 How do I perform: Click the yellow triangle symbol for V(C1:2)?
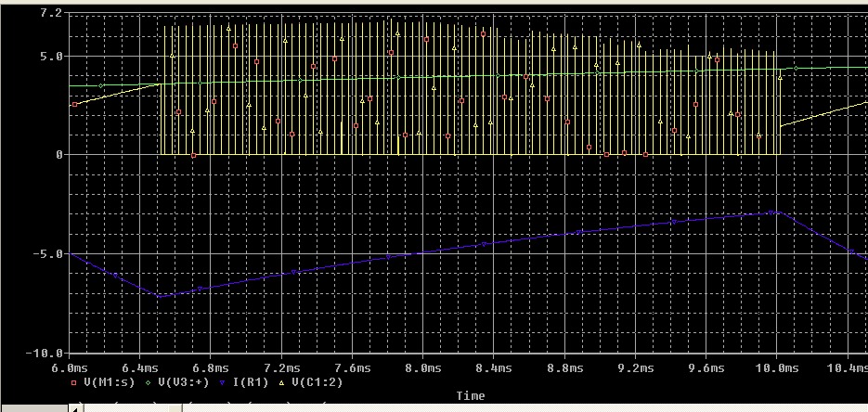[x=283, y=382]
